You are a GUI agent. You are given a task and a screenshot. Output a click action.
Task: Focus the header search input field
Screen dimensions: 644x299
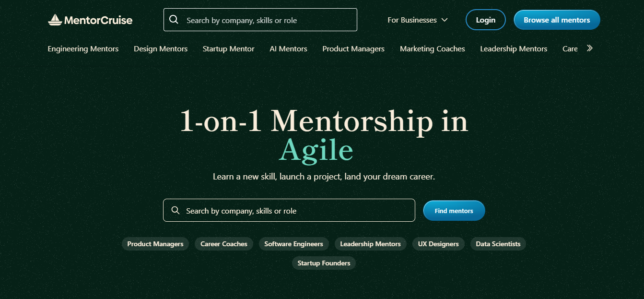(x=269, y=20)
